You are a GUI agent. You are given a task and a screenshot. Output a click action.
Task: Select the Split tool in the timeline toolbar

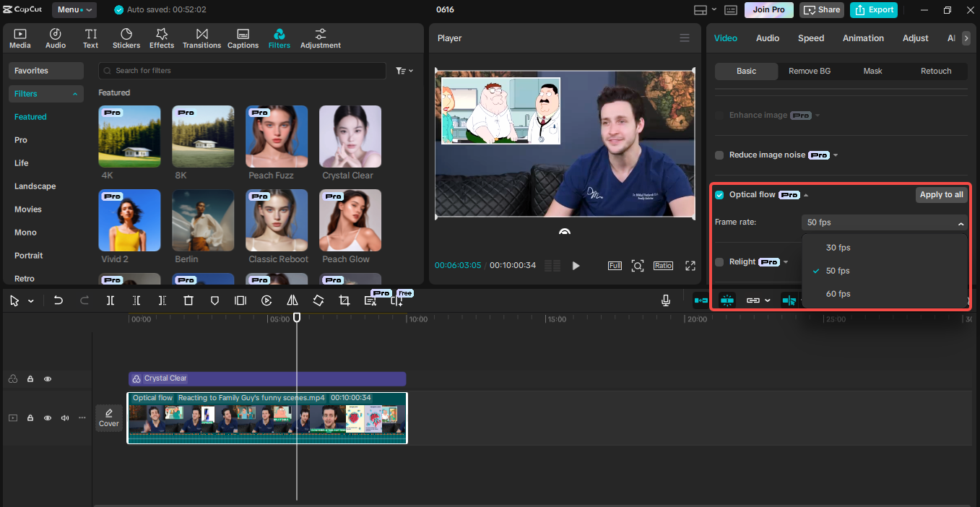(110, 300)
